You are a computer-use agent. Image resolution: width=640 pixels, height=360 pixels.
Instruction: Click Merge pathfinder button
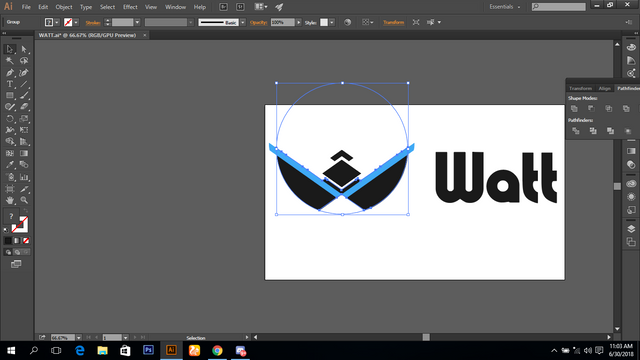(610, 131)
